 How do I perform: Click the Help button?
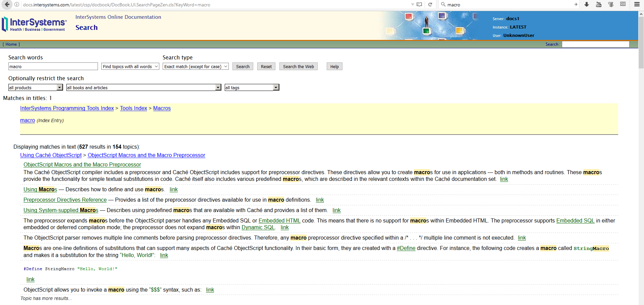coord(334,66)
